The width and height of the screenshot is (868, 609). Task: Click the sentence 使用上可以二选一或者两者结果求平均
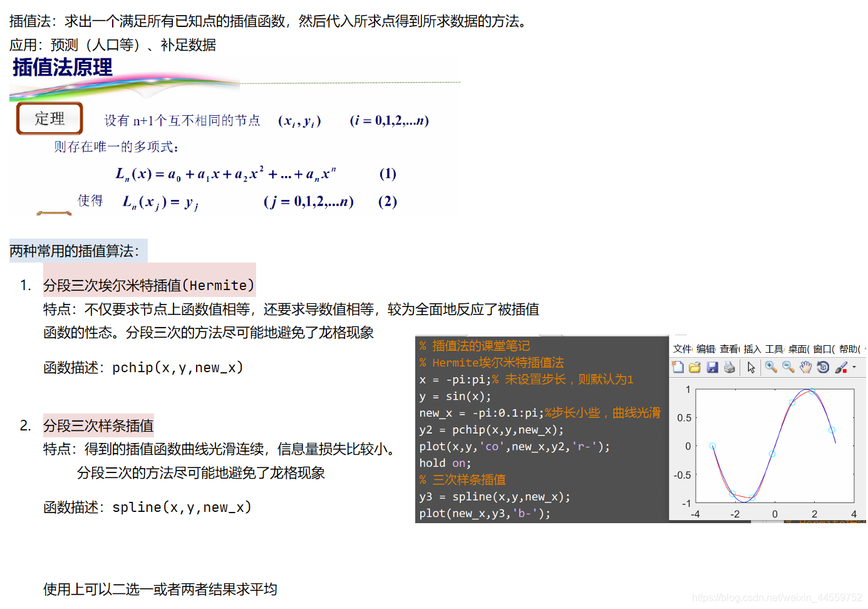pos(160,589)
